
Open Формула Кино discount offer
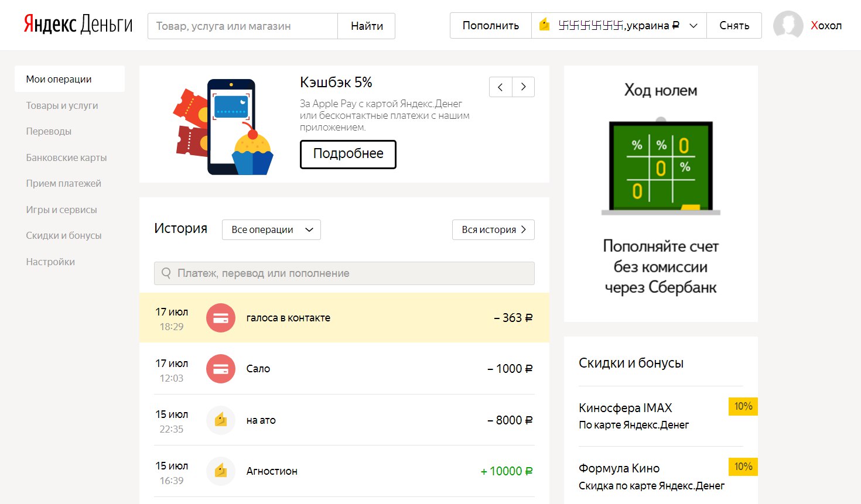point(619,468)
